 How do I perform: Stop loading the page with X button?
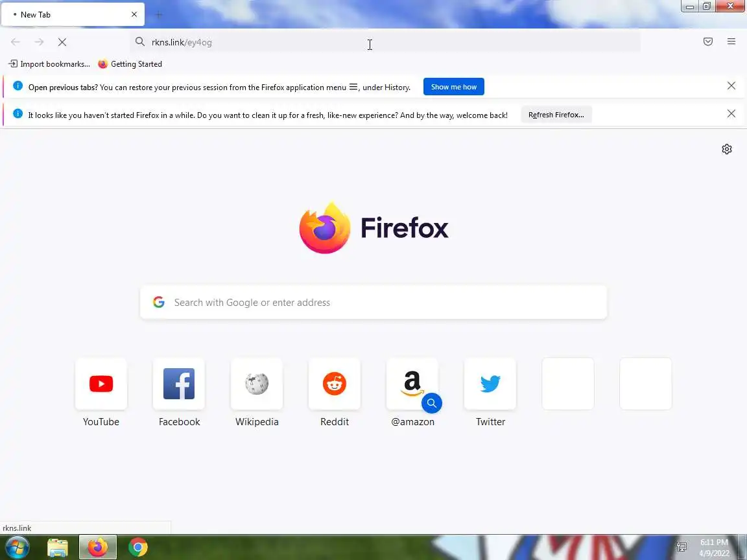tap(62, 42)
